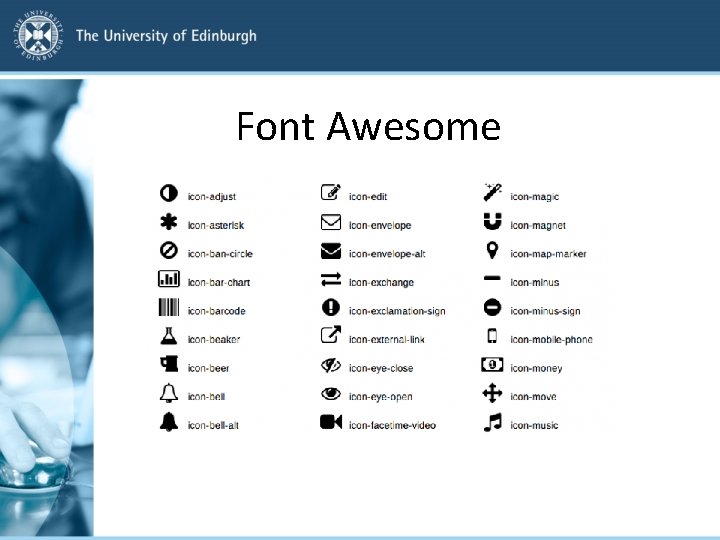Click the 'icon-money' label
The height and width of the screenshot is (540, 720).
[536, 368]
